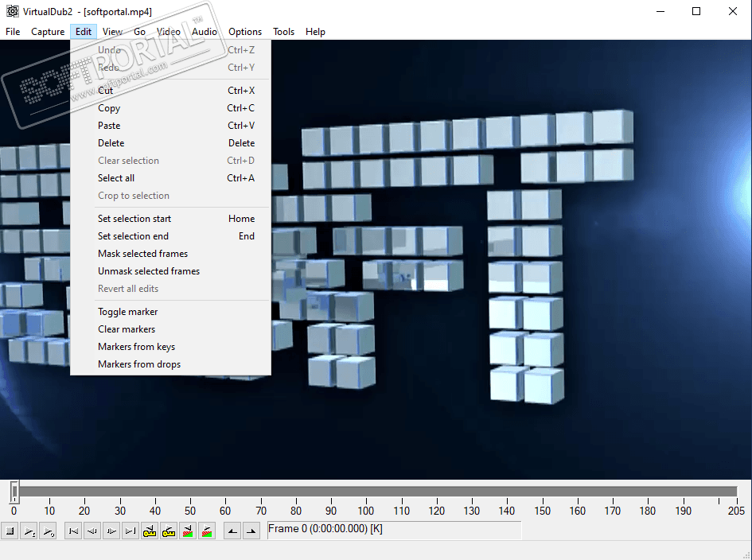
Task: Maximize the VirtualDub2 window
Action: (696, 11)
